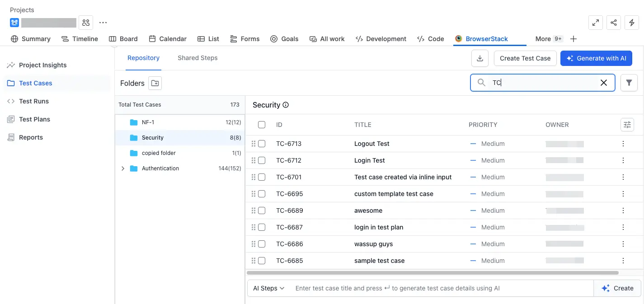Select the checkbox for TC-6689 awesome
644x304 pixels.
click(262, 210)
